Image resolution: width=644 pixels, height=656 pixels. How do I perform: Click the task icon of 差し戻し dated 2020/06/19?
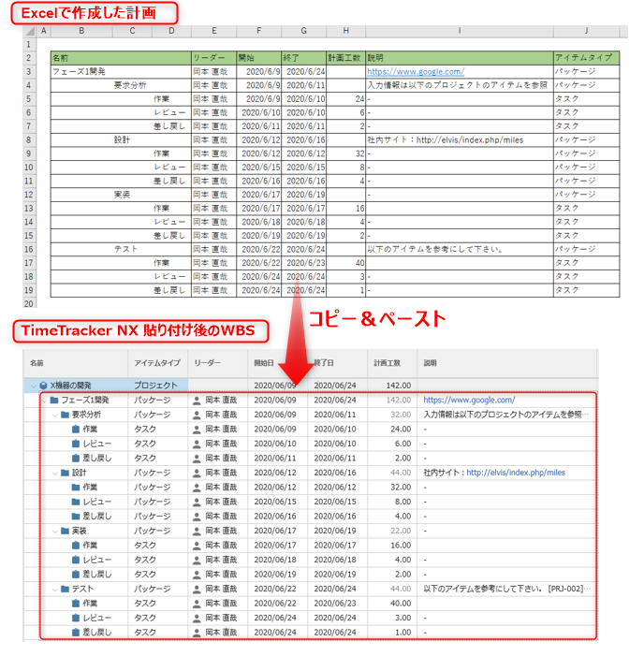[76, 574]
